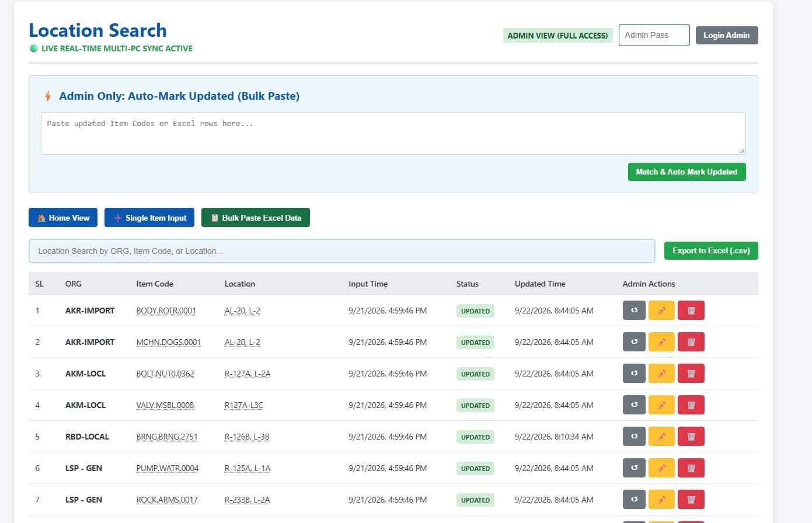Edit the BOLT.NUT0.0362 entry
The height and width of the screenshot is (523, 812).
point(661,374)
